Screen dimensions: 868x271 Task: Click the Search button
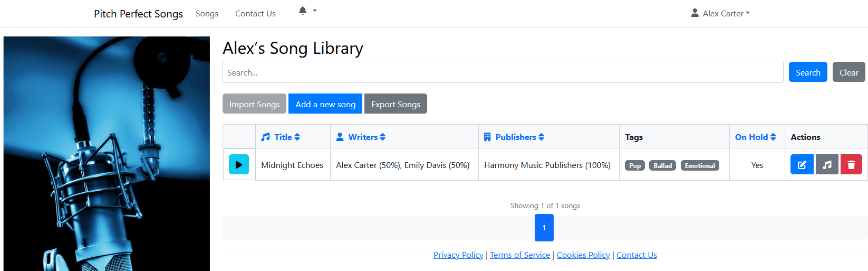pos(807,72)
